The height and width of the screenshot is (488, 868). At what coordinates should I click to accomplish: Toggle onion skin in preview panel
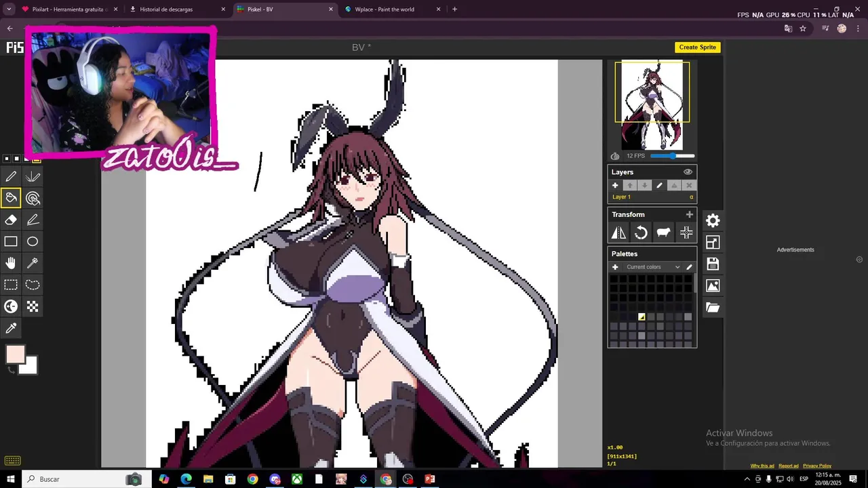point(615,156)
